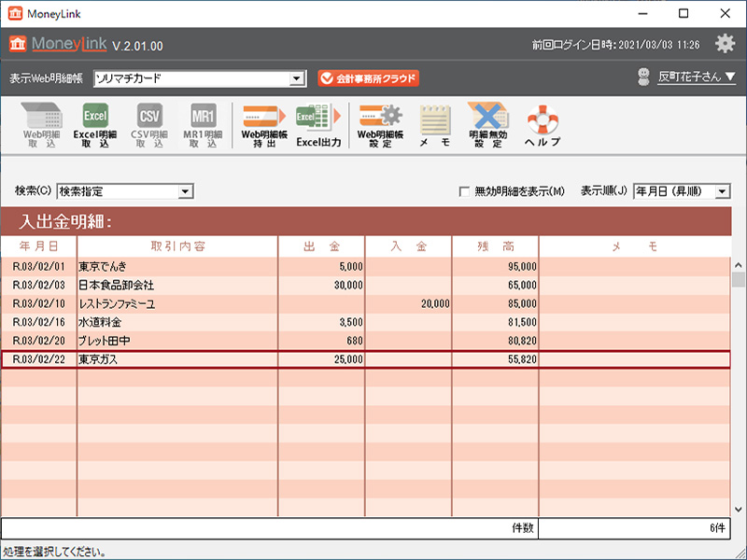Expand 表示順 sort order dropdown
The image size is (747, 560).
[x=722, y=191]
